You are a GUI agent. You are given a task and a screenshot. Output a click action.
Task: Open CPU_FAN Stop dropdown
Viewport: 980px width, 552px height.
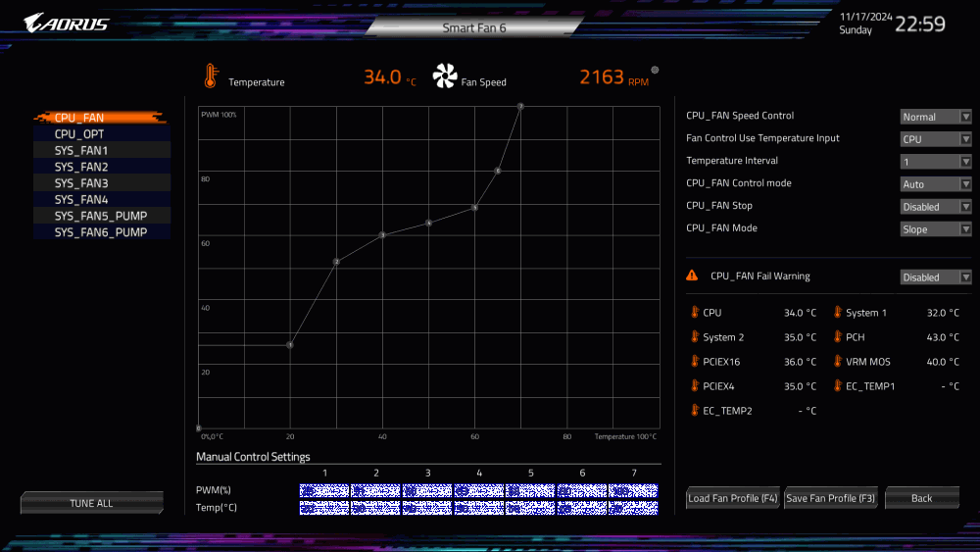click(936, 207)
